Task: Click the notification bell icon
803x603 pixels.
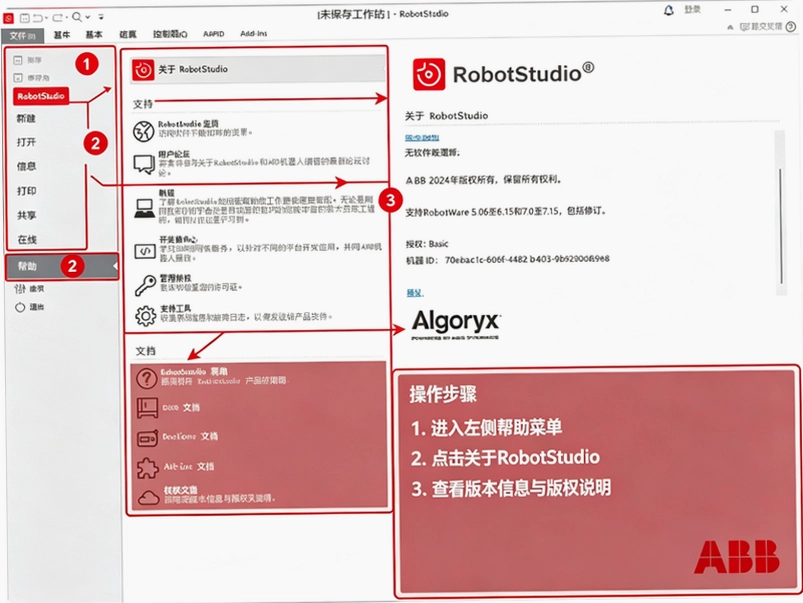Action: point(668,10)
